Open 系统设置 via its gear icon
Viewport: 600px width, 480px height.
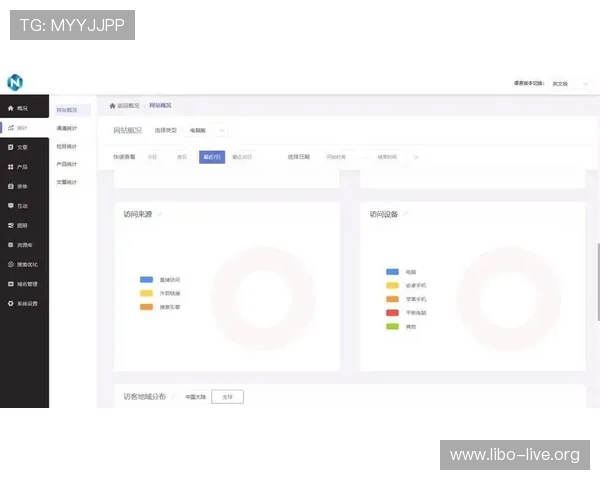(x=11, y=304)
